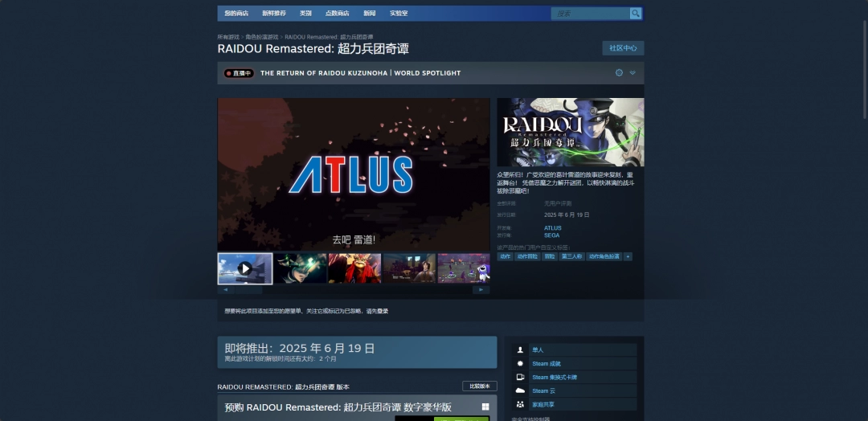Viewport: 868px width, 421px height.
Task: Select the 冒险 tag
Action: [x=549, y=256]
